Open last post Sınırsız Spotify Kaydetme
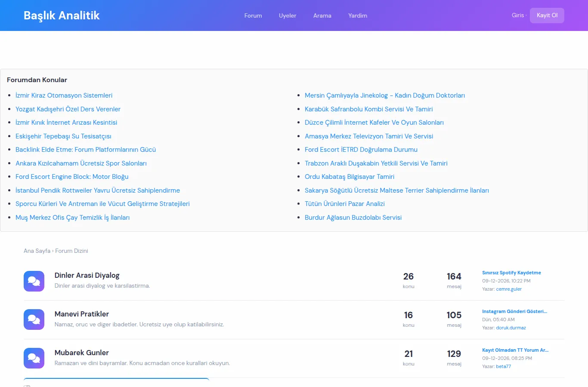 (x=511, y=273)
